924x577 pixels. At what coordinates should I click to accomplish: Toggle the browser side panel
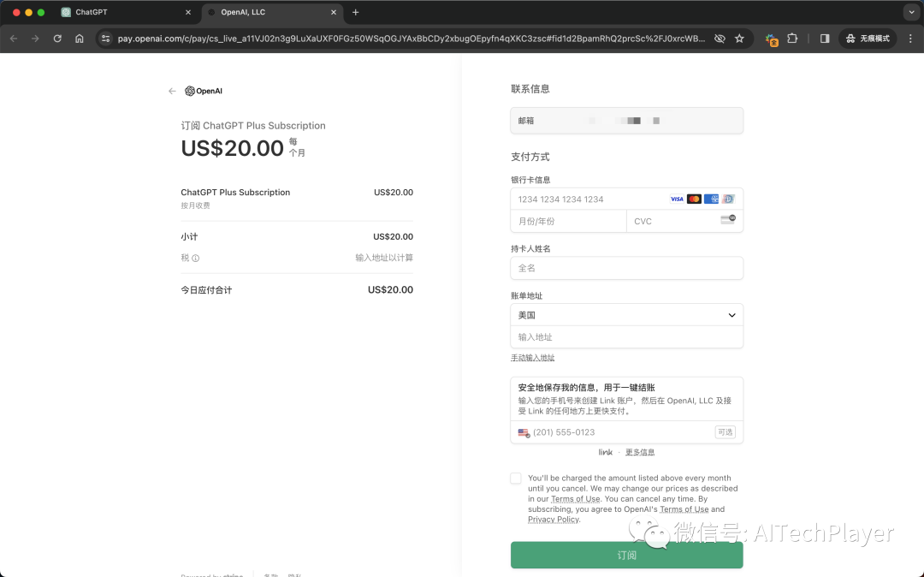825,39
